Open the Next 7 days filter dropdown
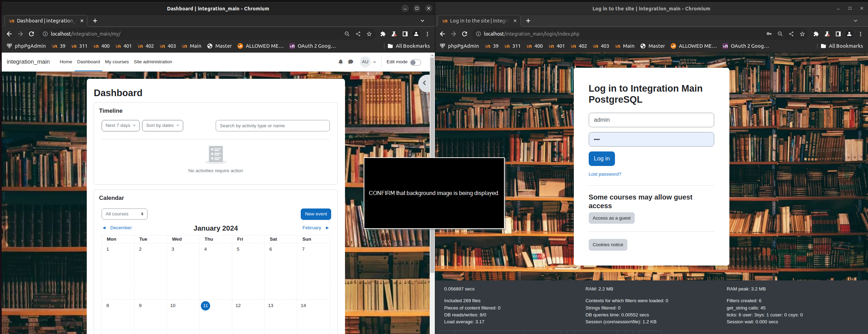Viewport: 868px width, 334px height. coord(121,126)
